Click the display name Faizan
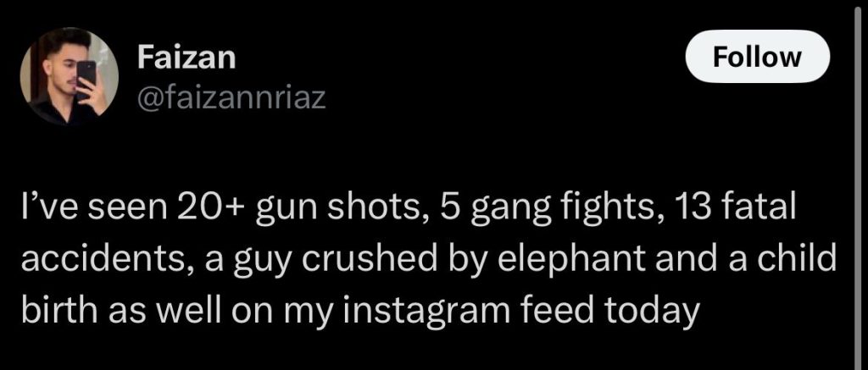Image resolution: width=868 pixels, height=370 pixels. coord(186,58)
